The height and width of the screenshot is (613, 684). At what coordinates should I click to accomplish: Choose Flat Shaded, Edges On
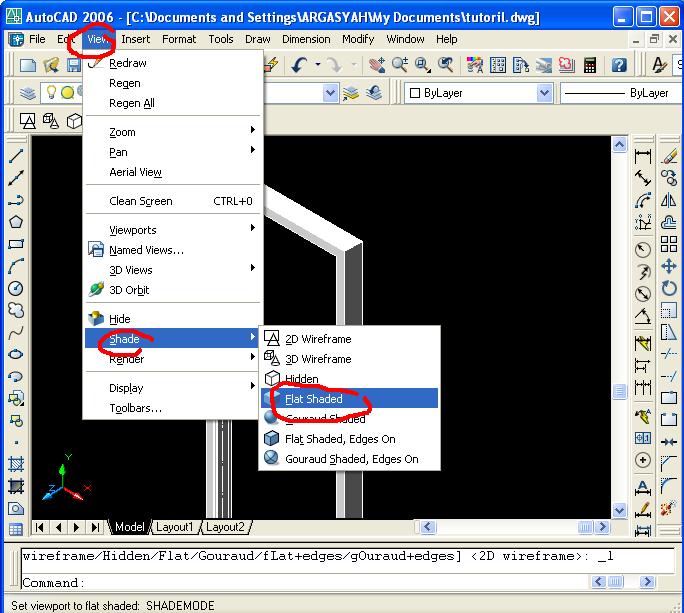(349, 438)
